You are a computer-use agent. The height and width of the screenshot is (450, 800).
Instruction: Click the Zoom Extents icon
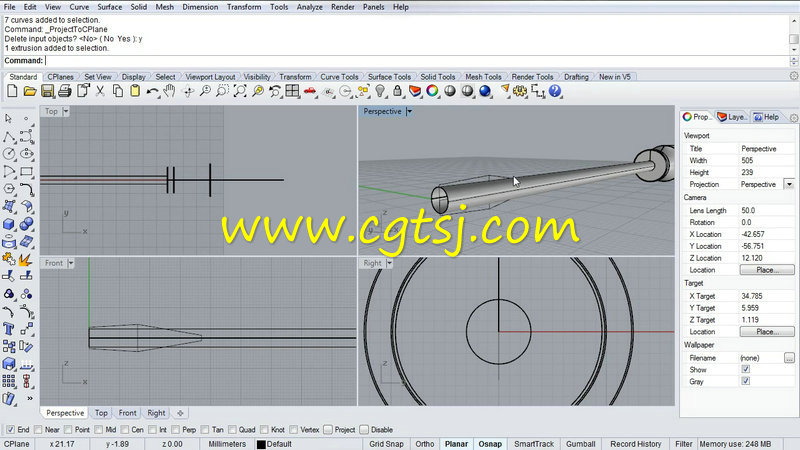tap(240, 91)
